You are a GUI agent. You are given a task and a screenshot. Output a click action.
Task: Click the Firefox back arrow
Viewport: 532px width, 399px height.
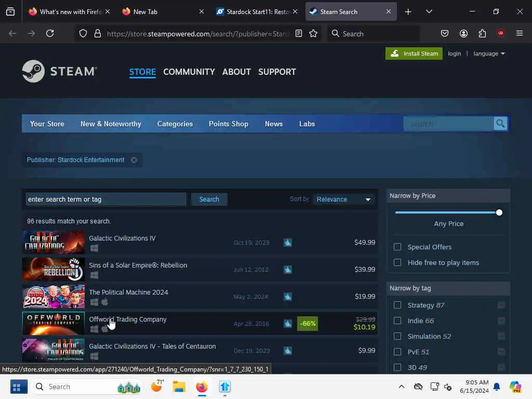click(x=12, y=33)
